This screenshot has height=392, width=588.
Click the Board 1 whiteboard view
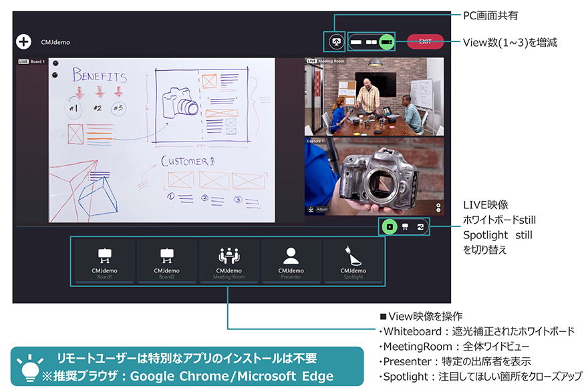(x=160, y=142)
